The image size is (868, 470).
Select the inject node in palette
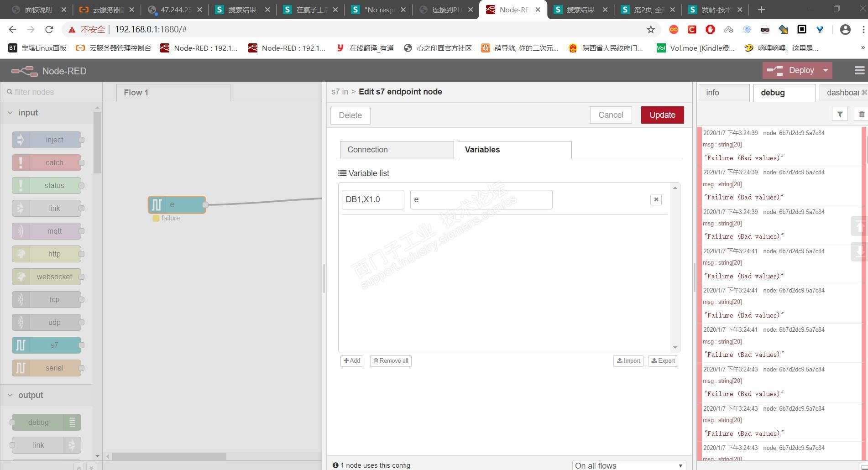pyautogui.click(x=47, y=140)
